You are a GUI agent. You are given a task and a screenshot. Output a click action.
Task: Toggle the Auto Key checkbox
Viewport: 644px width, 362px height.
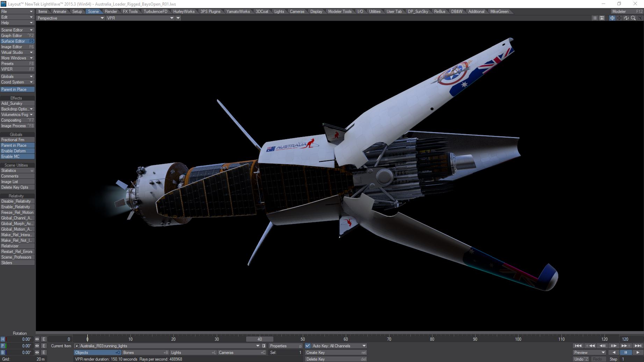click(x=308, y=346)
